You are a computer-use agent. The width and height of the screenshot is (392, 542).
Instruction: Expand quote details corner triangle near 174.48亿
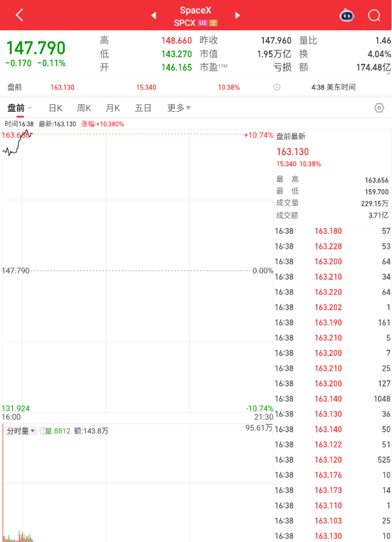pyautogui.click(x=388, y=73)
